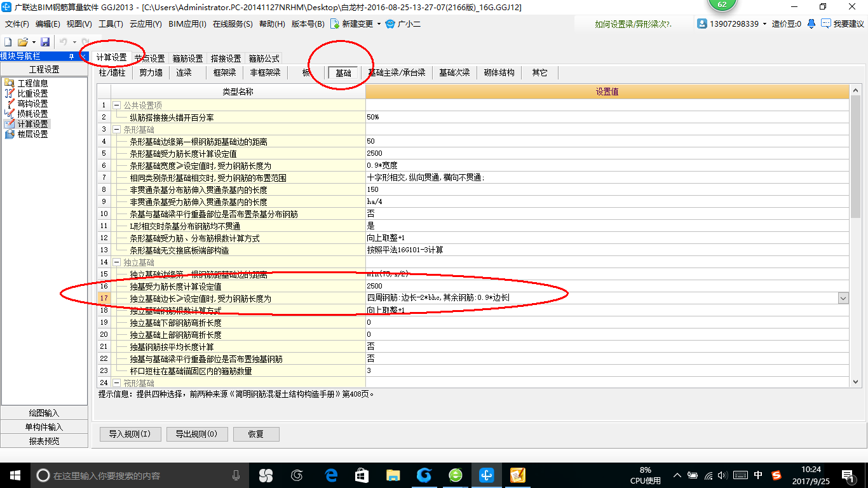Collapse the 公共设置项 group

(116, 105)
